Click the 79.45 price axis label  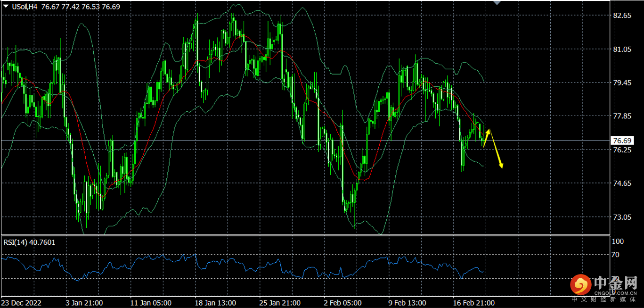tap(622, 83)
